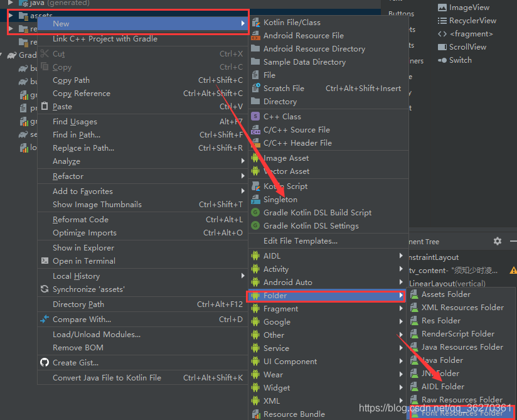Click the Gradle Kotlin DSL Settings icon
The height and width of the screenshot is (420, 517).
255,225
